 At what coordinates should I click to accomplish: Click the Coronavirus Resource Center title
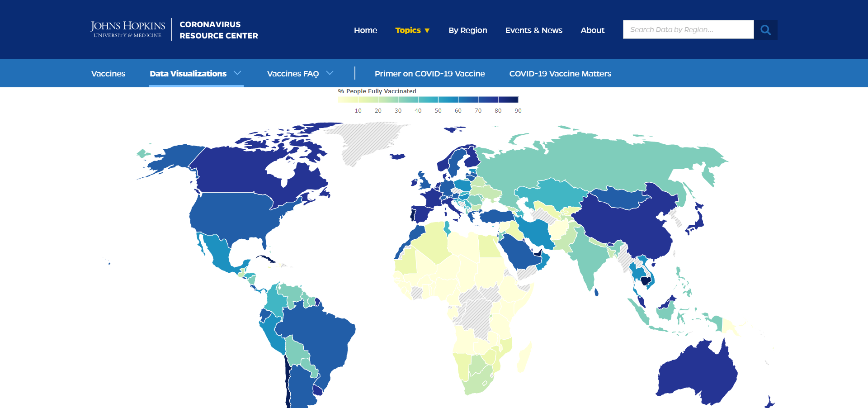click(218, 30)
